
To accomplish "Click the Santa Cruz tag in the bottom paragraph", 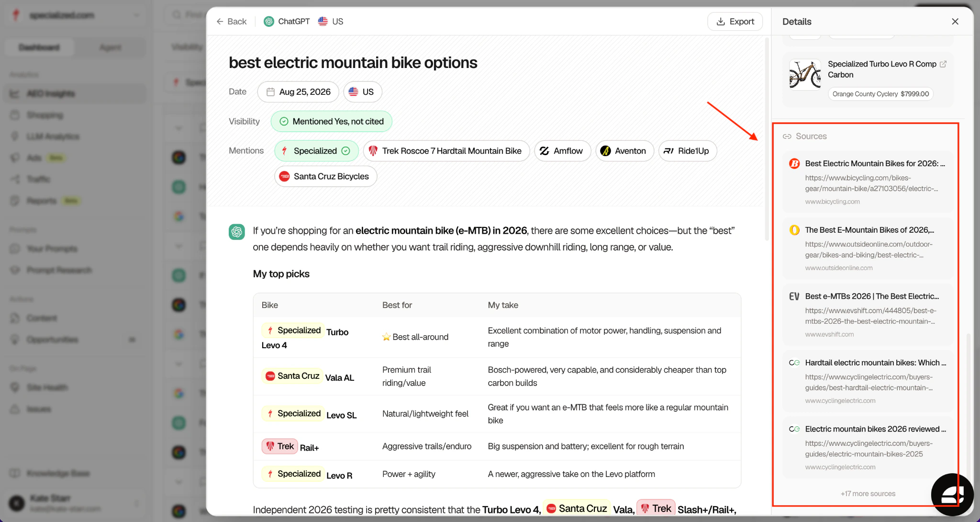I will 577,509.
